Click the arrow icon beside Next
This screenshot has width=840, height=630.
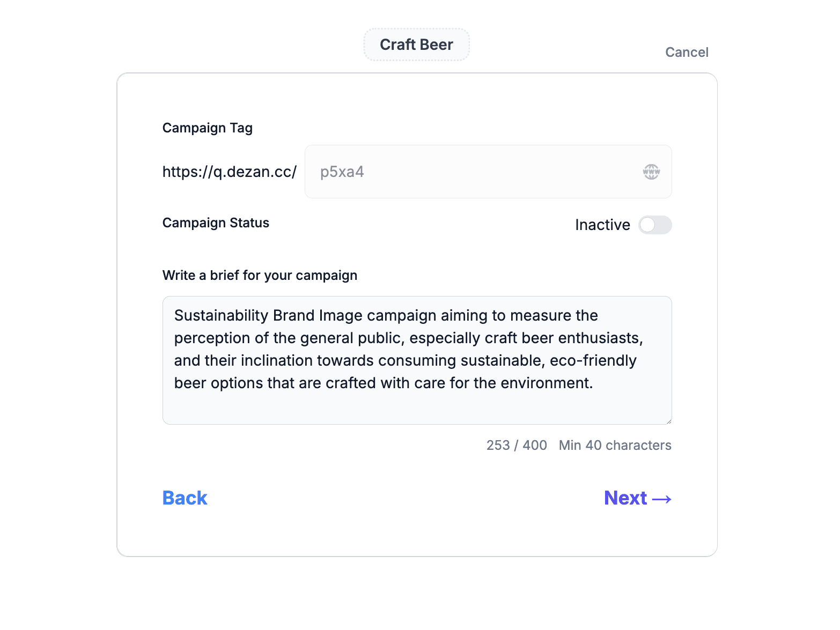[x=662, y=499]
